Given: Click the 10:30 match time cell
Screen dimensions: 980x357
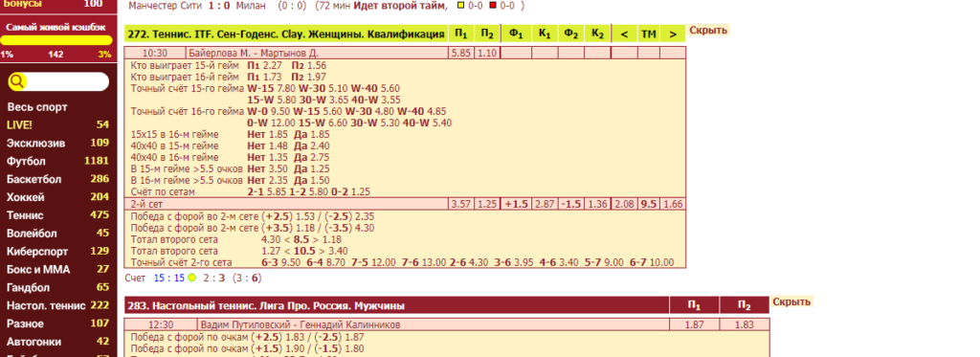Looking at the screenshot, I should (x=156, y=54).
